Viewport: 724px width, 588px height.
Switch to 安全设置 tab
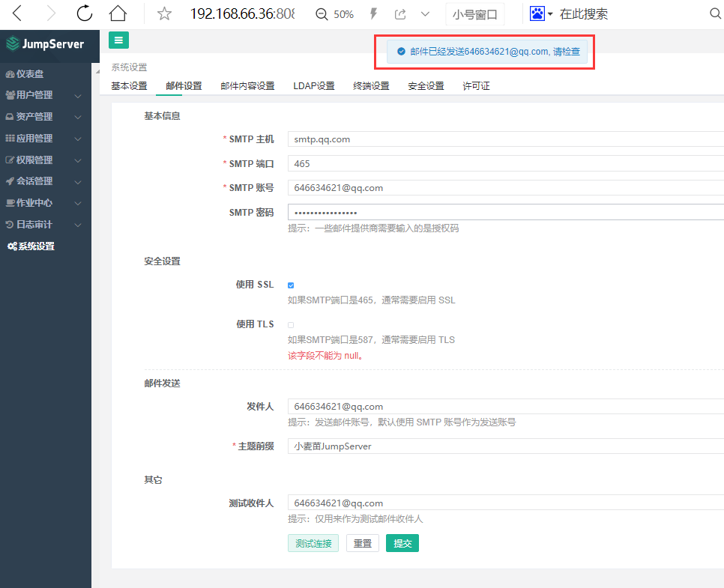point(426,86)
